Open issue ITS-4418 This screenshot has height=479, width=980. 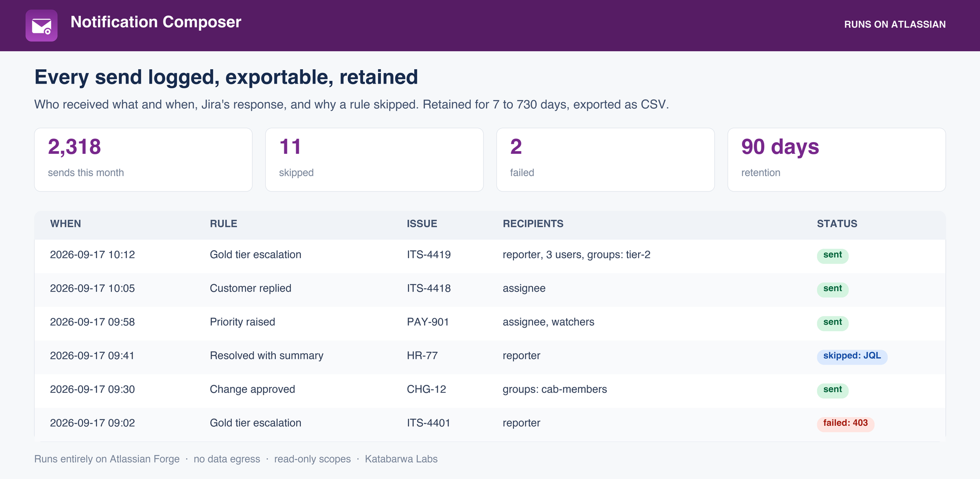coord(429,288)
